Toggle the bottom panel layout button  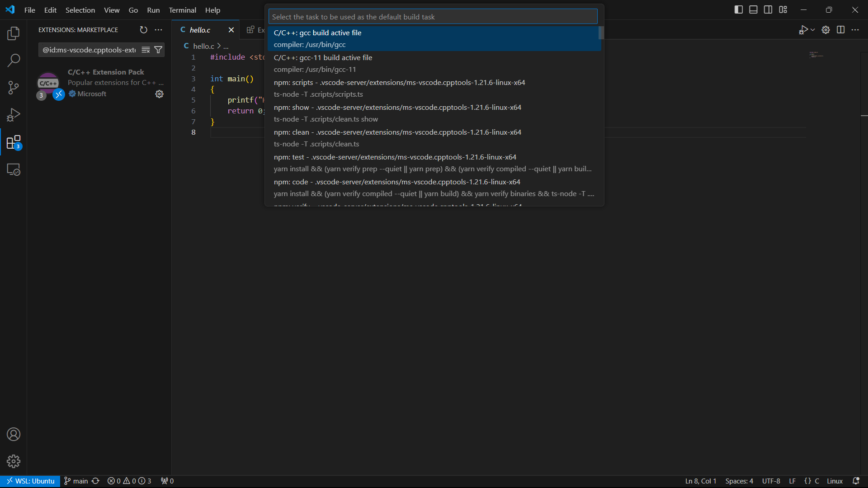click(x=753, y=10)
